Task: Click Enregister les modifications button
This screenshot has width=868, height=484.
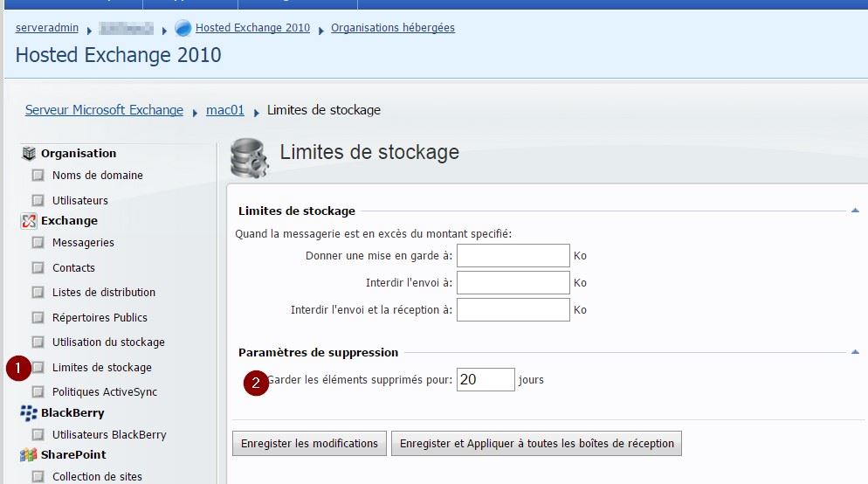Action: click(309, 444)
